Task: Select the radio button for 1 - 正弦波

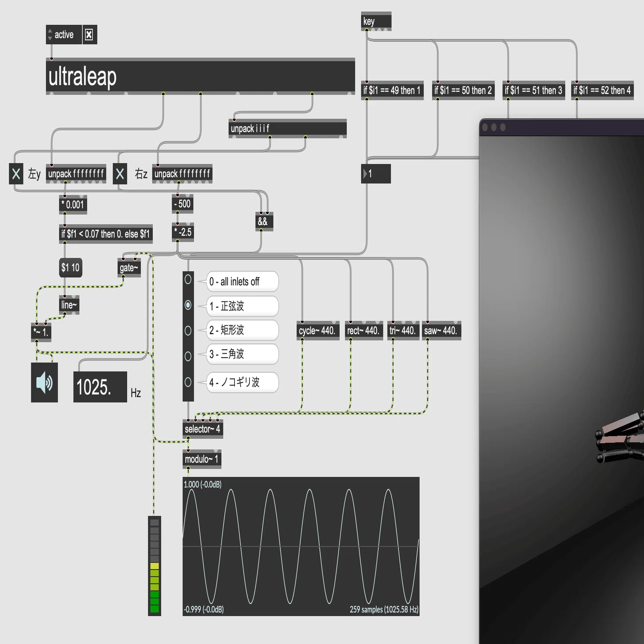Action: click(x=188, y=305)
